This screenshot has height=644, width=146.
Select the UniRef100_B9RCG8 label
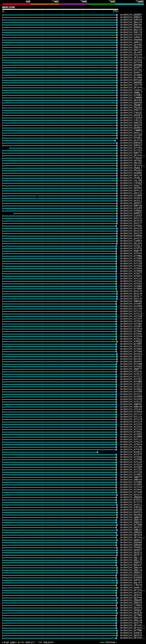pos(131,206)
